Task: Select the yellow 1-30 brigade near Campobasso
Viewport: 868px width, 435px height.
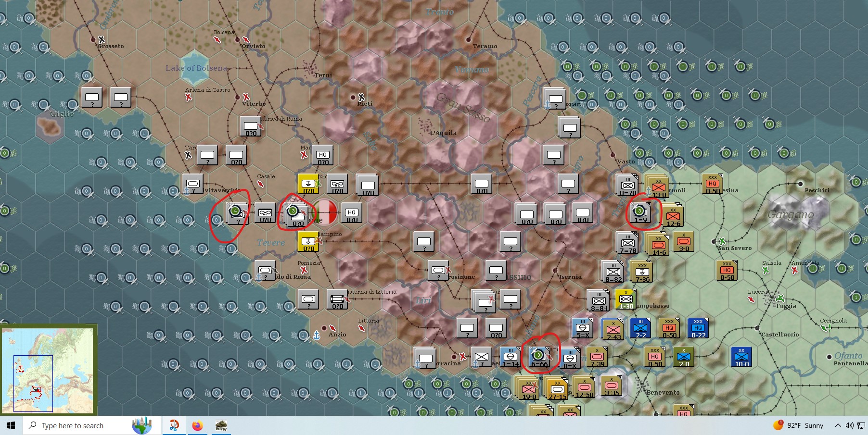Action: tap(626, 299)
